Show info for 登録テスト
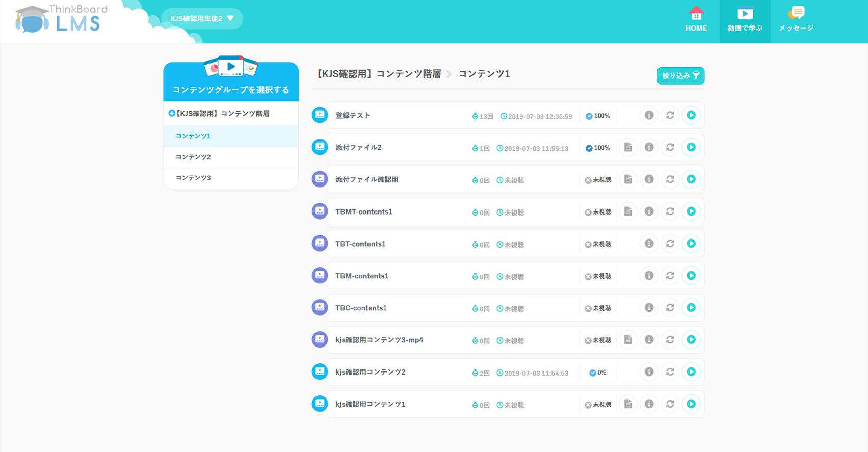This screenshot has width=868, height=452. (x=649, y=115)
